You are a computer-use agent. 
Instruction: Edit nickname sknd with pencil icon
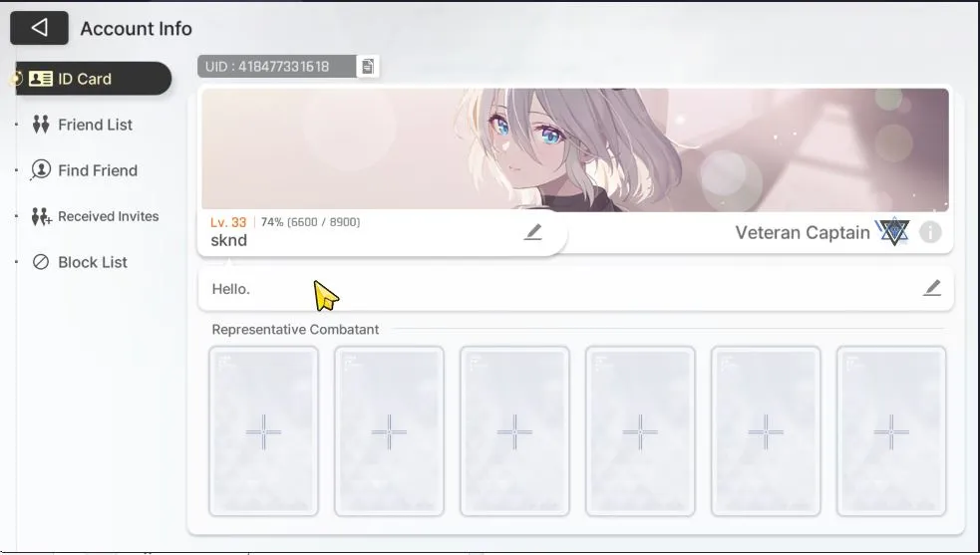pyautogui.click(x=532, y=232)
